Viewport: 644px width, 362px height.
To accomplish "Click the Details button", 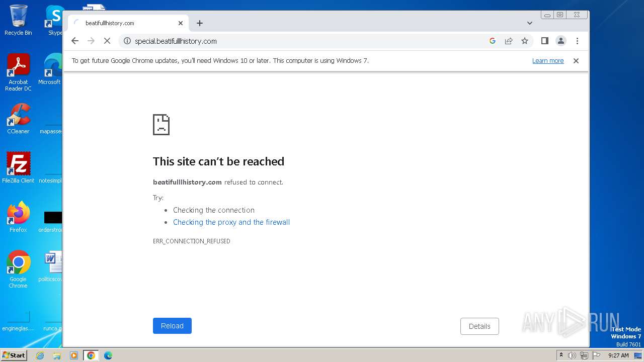I will point(479,326).
